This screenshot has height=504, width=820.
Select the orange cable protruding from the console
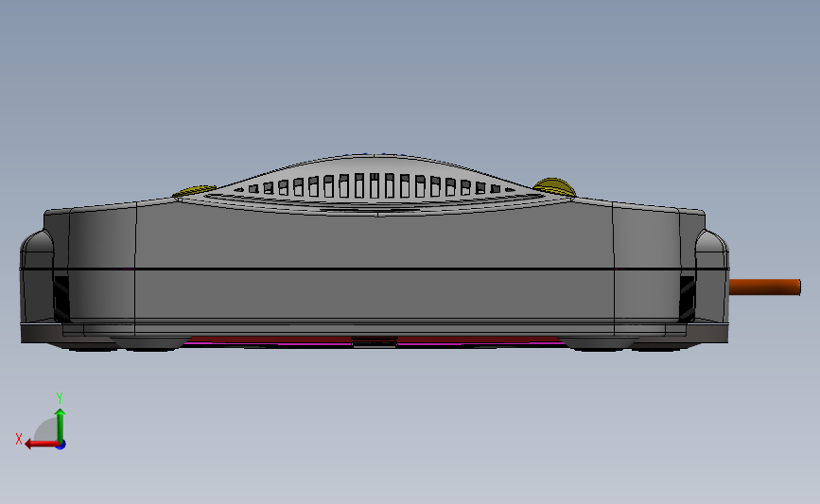coord(764,287)
